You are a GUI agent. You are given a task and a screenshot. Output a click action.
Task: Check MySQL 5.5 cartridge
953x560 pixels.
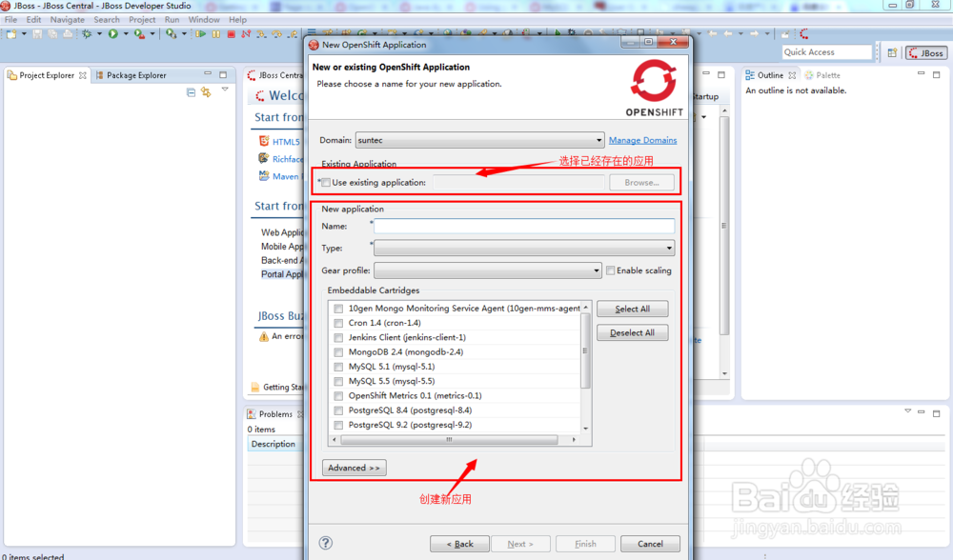pyautogui.click(x=338, y=382)
